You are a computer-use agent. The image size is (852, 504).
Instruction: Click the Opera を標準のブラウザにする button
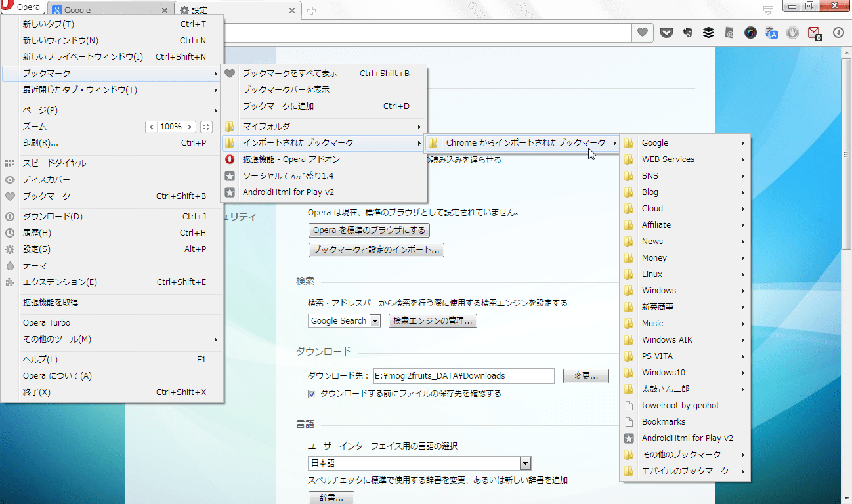[x=369, y=230]
